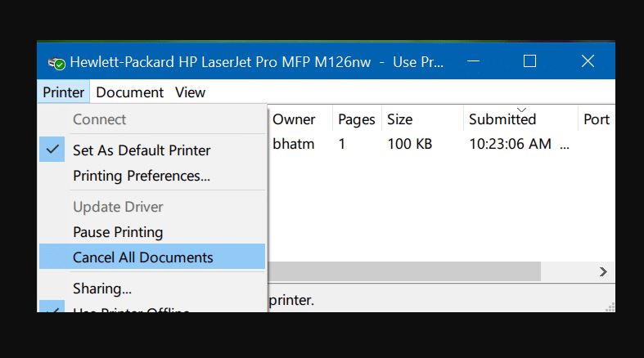Open Printing Preferences
Viewport: 644px width, 358px height.
tap(152, 176)
